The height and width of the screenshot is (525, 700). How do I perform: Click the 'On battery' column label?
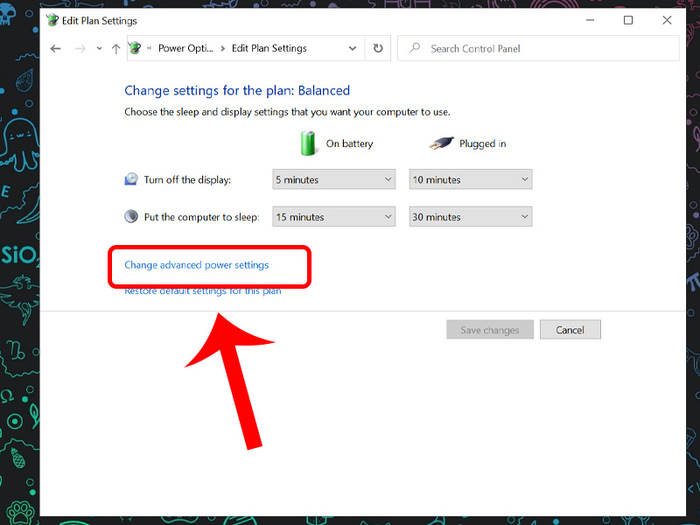pyautogui.click(x=349, y=143)
